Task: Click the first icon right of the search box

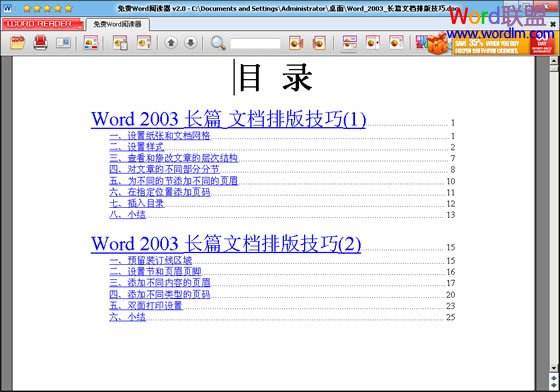Action: click(x=296, y=43)
